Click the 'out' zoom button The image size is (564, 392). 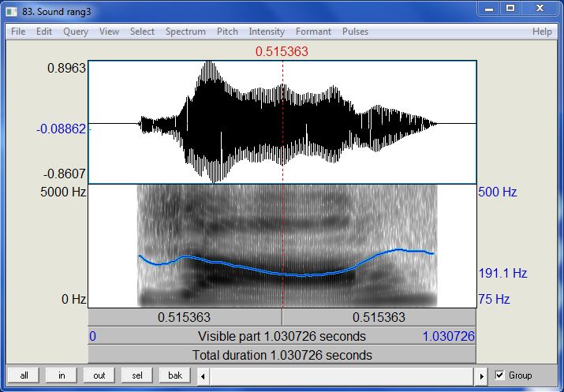tap(99, 375)
